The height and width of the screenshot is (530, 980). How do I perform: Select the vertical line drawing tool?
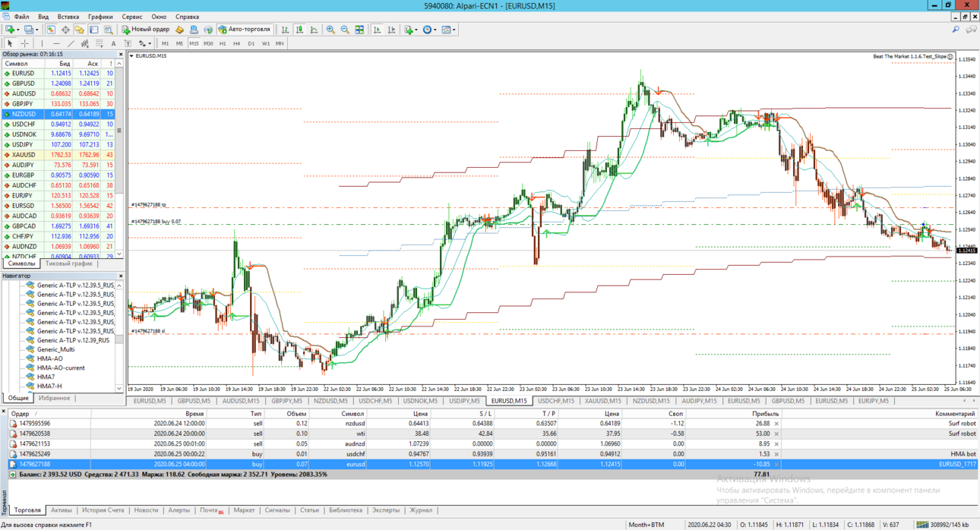[42, 43]
